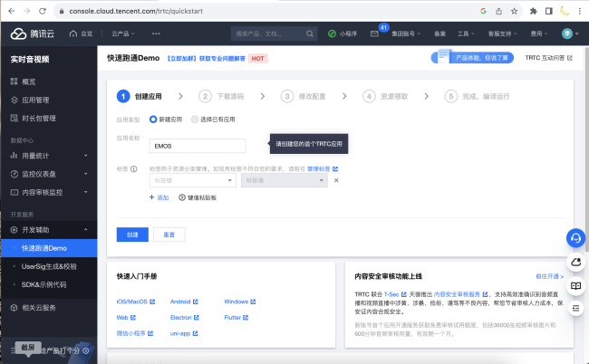Image resolution: width=589 pixels, height=364 pixels.
Task: Open external link icon beside TRTC 互动问答
Action: click(570, 58)
